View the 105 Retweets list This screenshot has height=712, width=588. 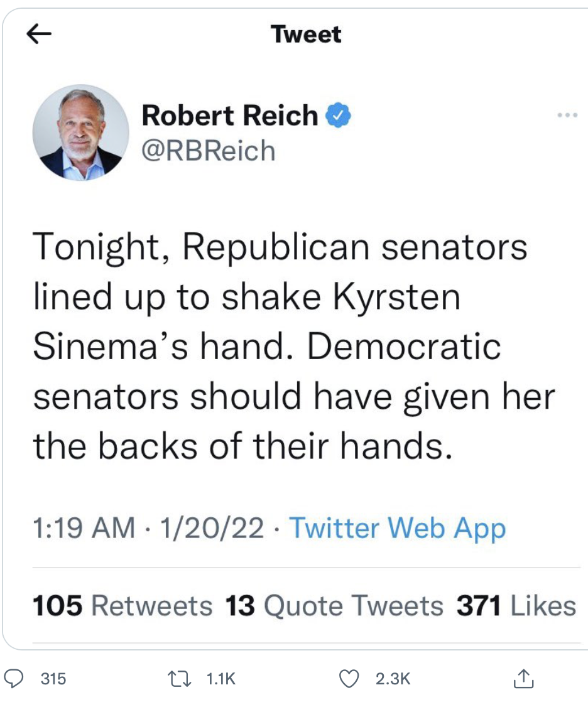tap(122, 606)
